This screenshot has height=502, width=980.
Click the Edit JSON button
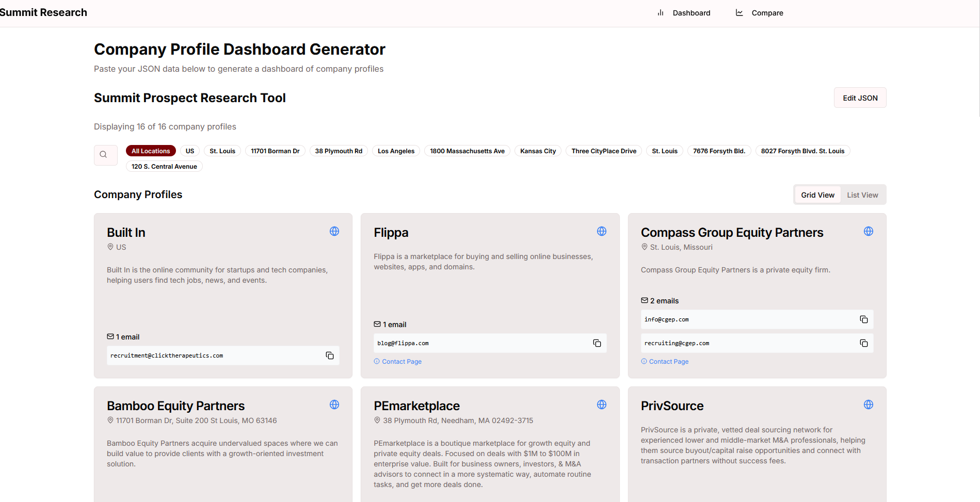tap(860, 98)
